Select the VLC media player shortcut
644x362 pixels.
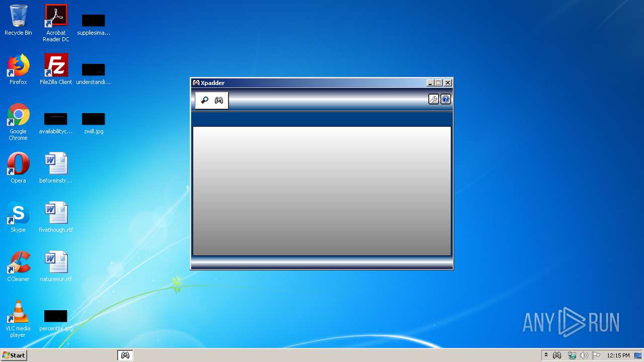[x=18, y=319]
